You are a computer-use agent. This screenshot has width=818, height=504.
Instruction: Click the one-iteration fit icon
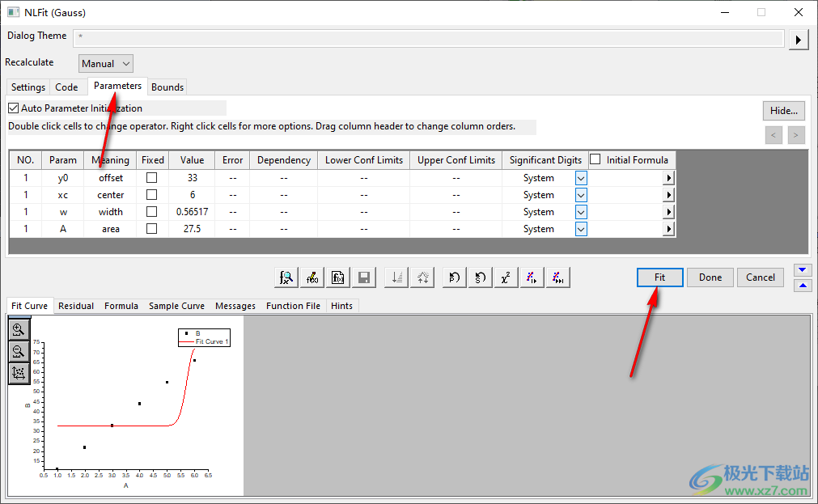click(531, 277)
